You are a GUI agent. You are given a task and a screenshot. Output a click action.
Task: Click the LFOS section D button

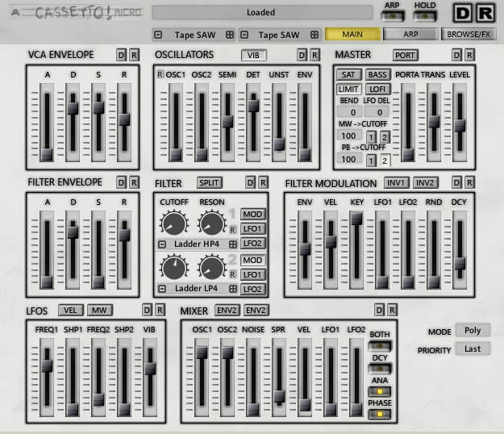(x=147, y=311)
